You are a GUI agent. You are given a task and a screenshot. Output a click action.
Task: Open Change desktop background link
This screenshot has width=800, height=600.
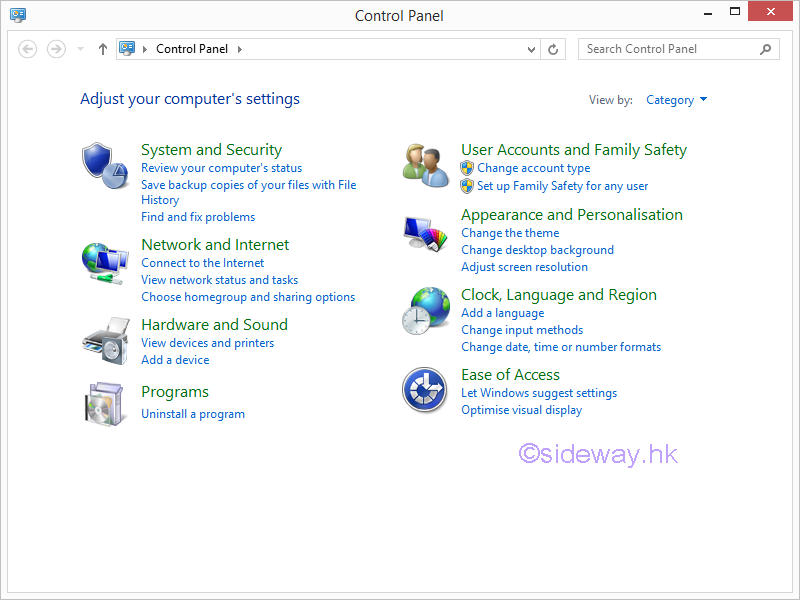pos(537,250)
